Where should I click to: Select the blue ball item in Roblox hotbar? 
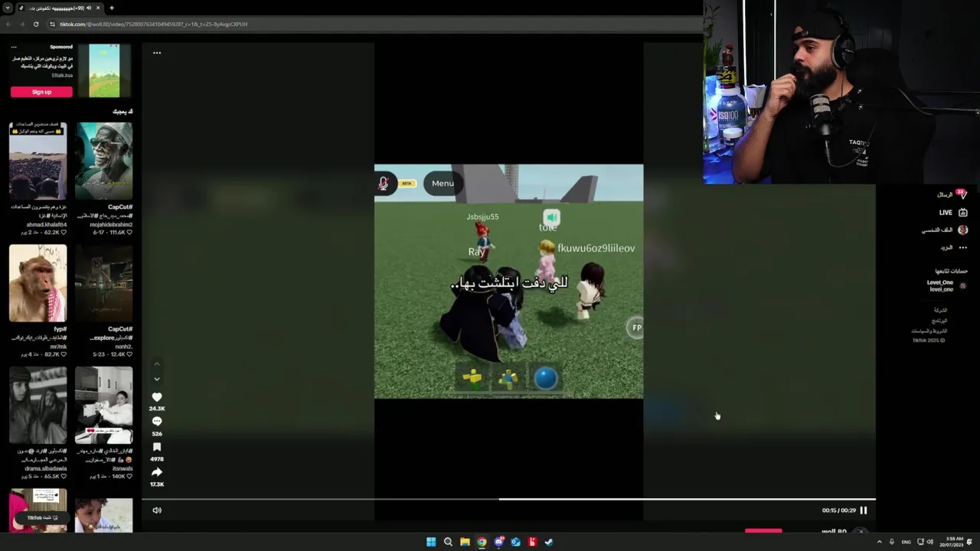545,378
